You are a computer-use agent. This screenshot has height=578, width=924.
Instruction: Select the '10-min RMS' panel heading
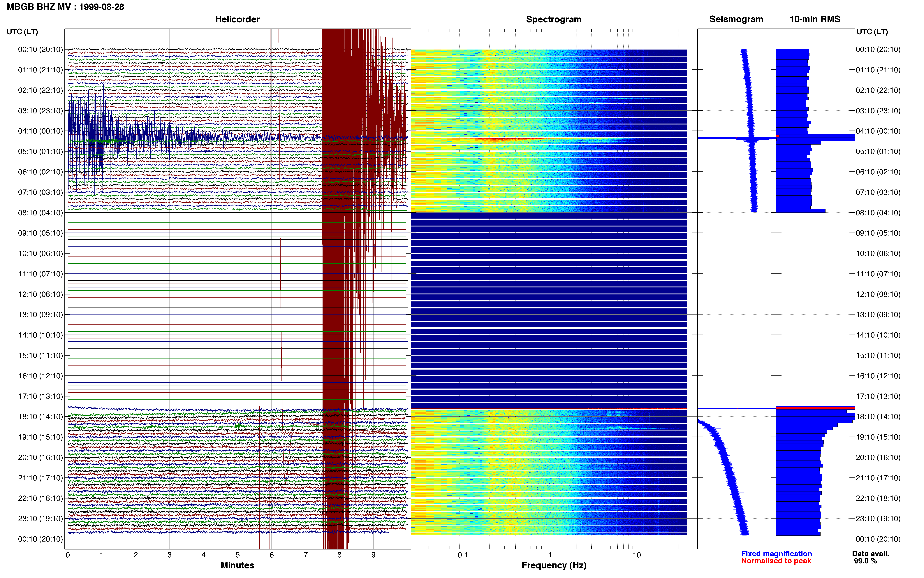[815, 19]
